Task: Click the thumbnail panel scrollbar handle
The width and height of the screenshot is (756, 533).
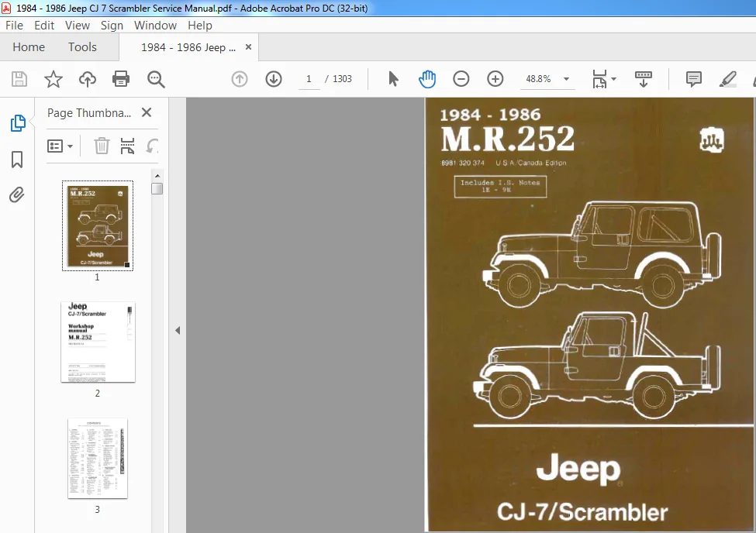Action: pos(157,188)
